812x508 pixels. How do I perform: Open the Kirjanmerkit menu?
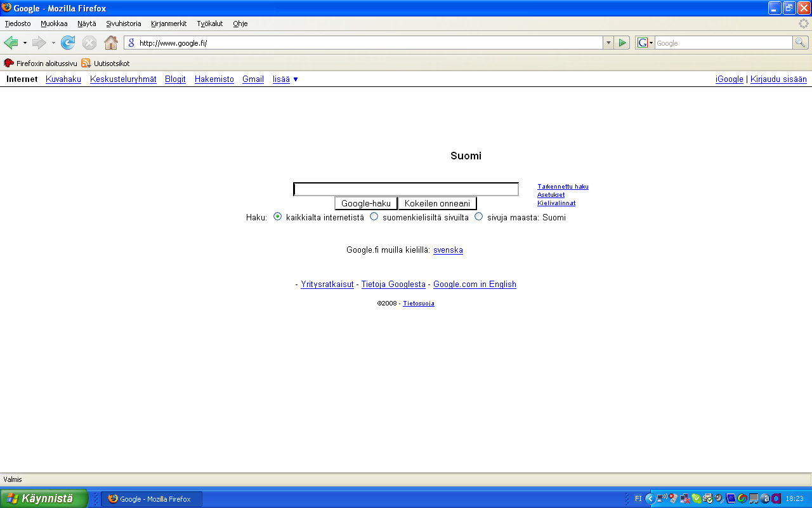pos(169,23)
